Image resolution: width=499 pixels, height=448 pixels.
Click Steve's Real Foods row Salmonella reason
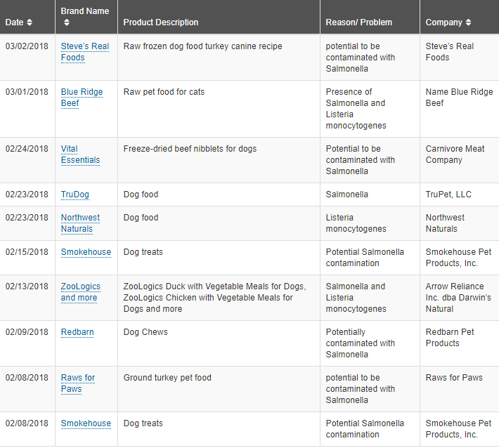coord(361,58)
